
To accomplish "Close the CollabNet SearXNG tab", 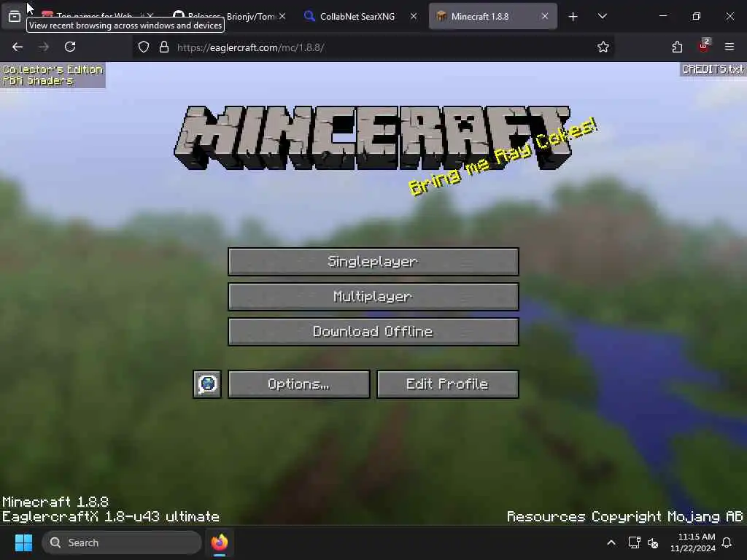I will pos(414,16).
